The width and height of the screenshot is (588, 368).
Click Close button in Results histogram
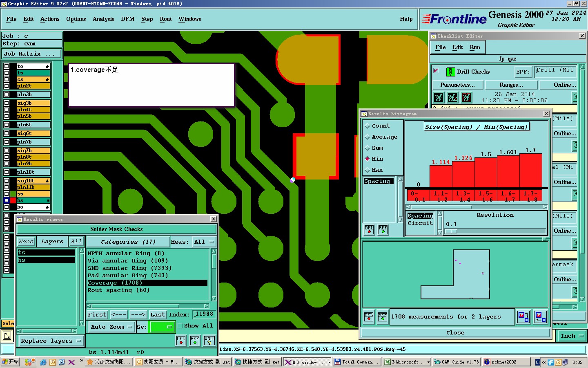point(455,333)
